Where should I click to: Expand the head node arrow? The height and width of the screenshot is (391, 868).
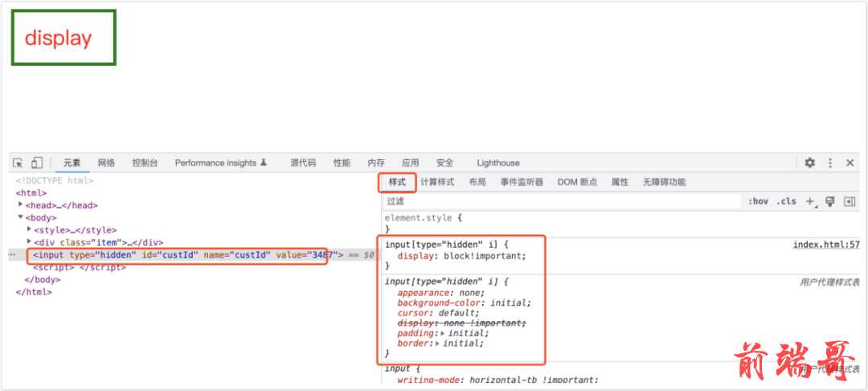20,204
